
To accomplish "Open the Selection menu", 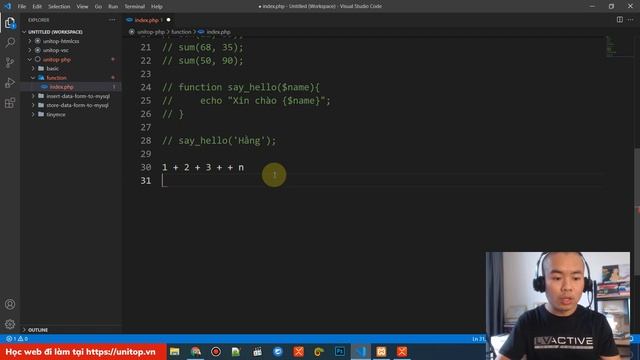I will [59, 7].
